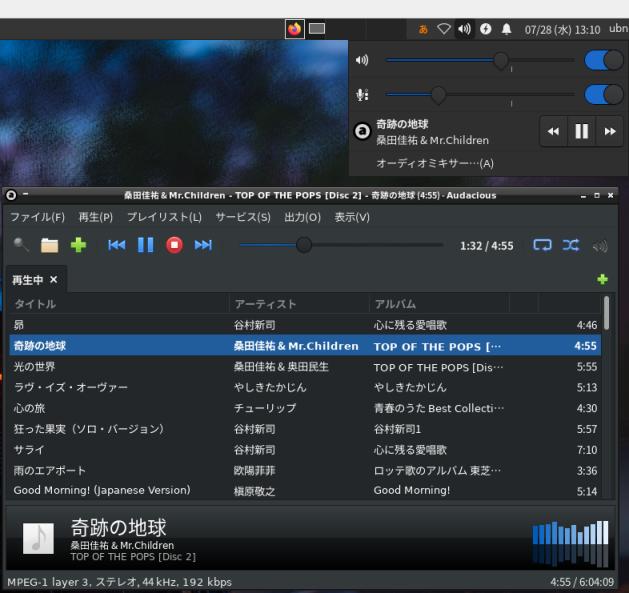Click the song position seek slider

(x=341, y=245)
